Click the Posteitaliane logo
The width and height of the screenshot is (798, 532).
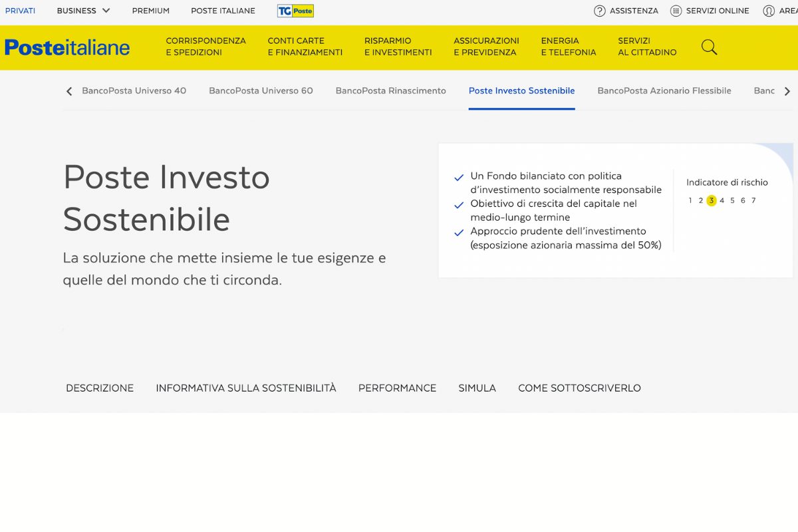67,47
